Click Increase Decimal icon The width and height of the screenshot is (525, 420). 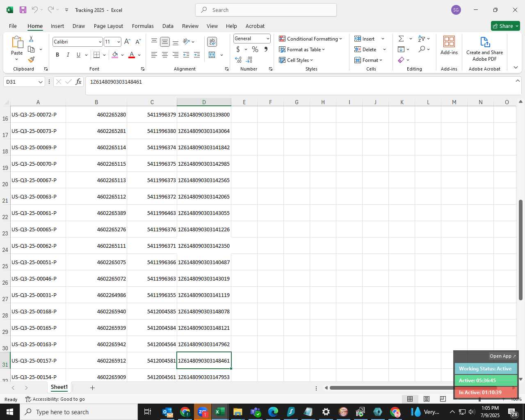click(238, 60)
